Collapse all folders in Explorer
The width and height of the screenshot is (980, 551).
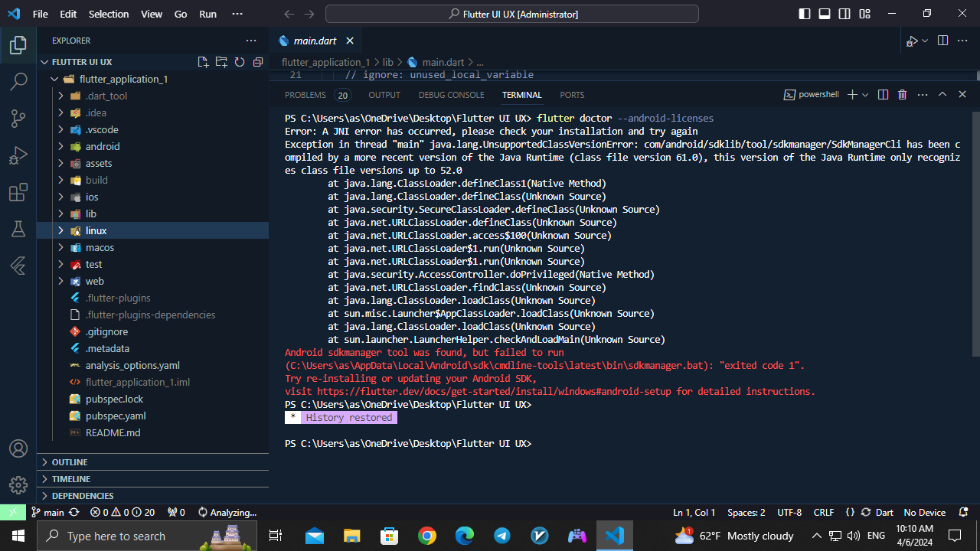click(x=258, y=62)
